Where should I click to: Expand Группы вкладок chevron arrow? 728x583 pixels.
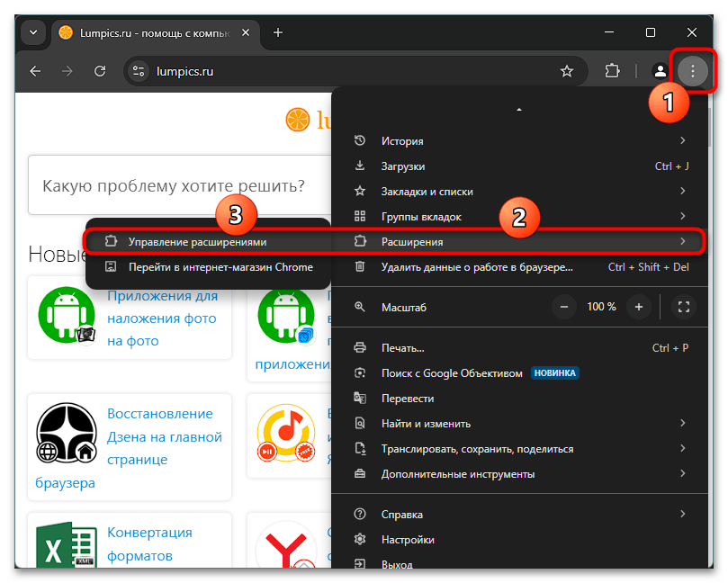(682, 216)
